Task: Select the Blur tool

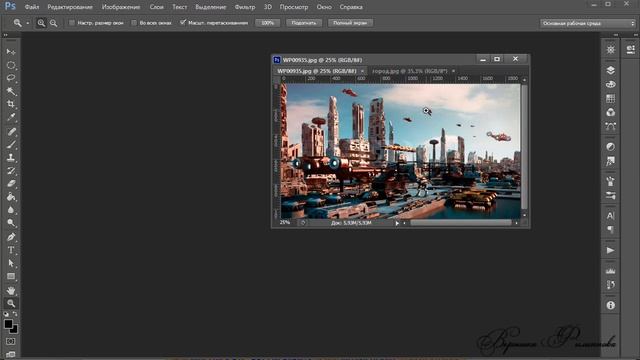Action: click(11, 210)
